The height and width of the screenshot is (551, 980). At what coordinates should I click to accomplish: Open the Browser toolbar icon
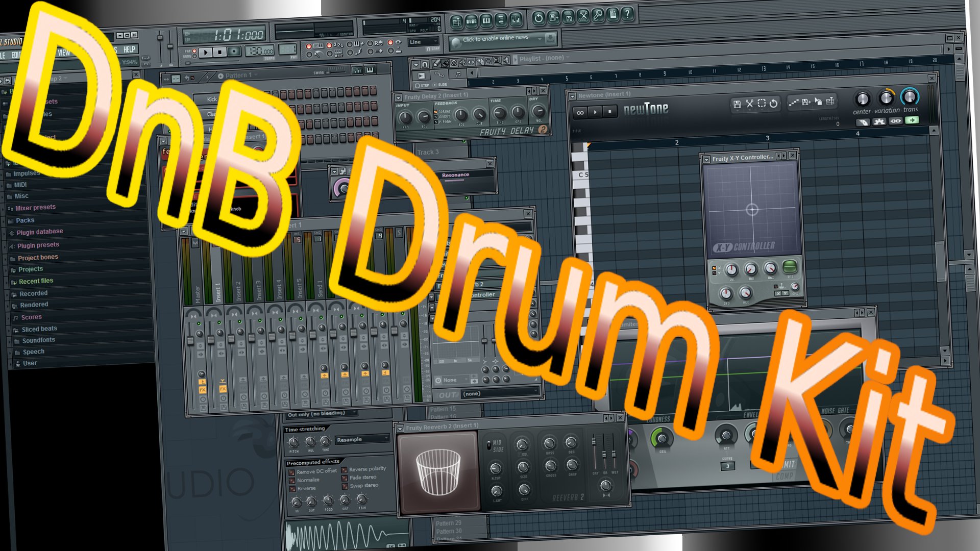(x=501, y=20)
